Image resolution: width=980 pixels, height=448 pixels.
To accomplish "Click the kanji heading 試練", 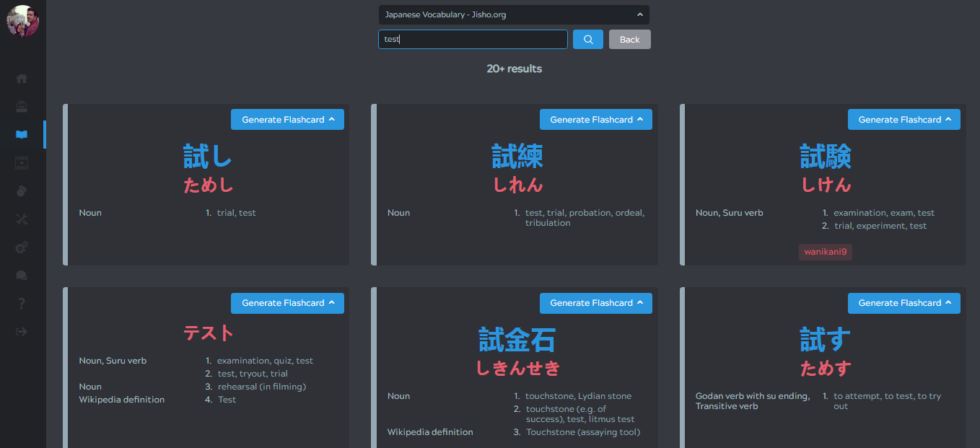I will (x=517, y=156).
